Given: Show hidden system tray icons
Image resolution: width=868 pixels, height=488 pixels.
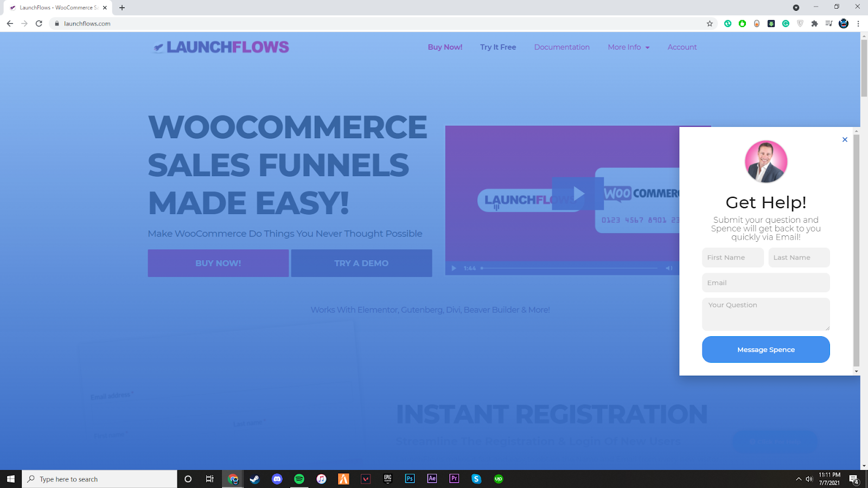Looking at the screenshot, I should [x=799, y=479].
